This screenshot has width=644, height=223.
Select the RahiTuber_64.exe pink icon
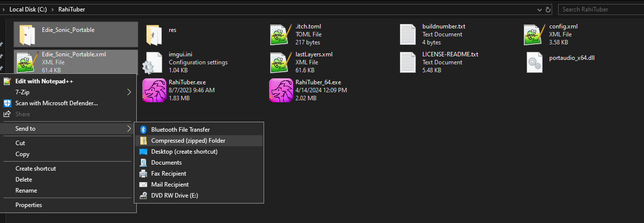point(281,90)
